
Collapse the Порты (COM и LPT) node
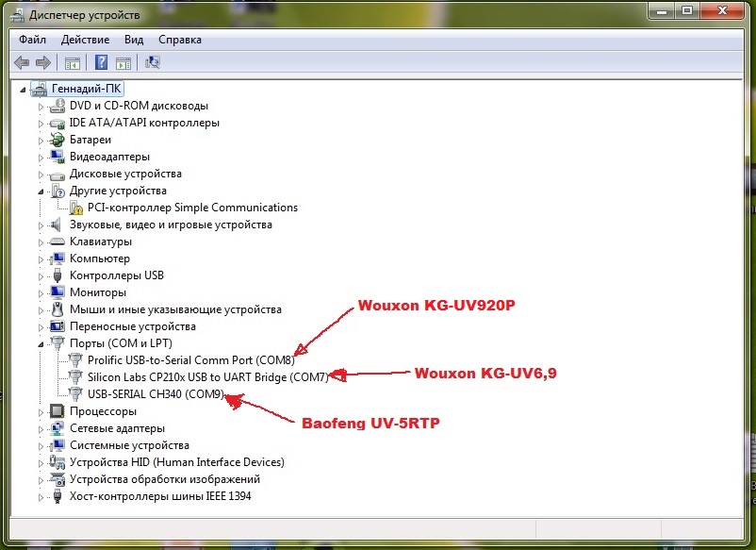point(41,344)
